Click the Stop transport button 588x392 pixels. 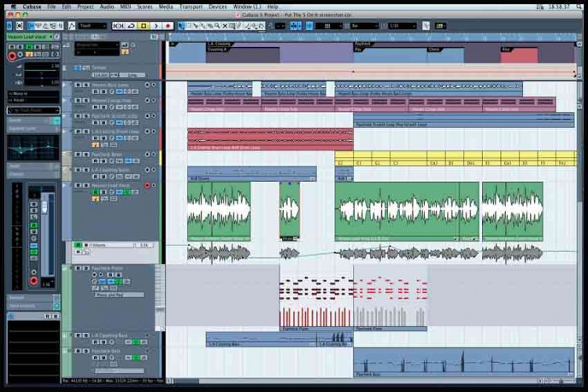point(143,26)
